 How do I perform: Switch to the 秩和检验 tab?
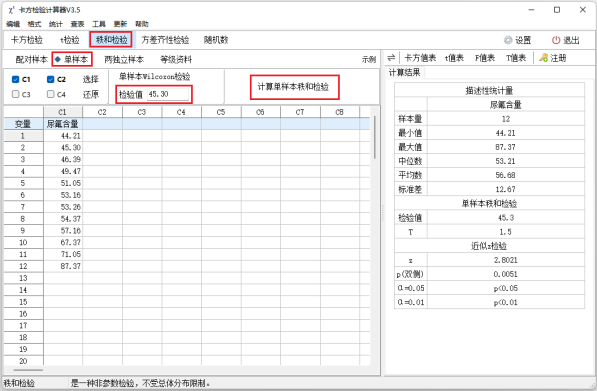click(x=112, y=40)
